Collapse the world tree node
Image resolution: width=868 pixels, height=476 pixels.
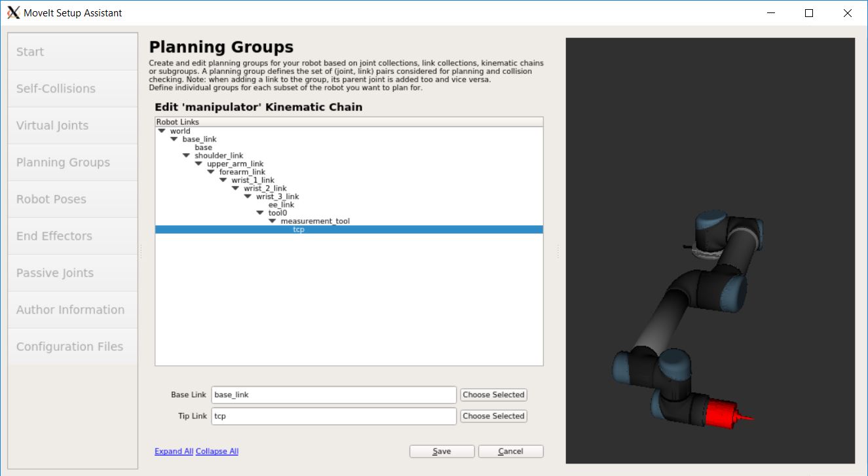[160, 131]
